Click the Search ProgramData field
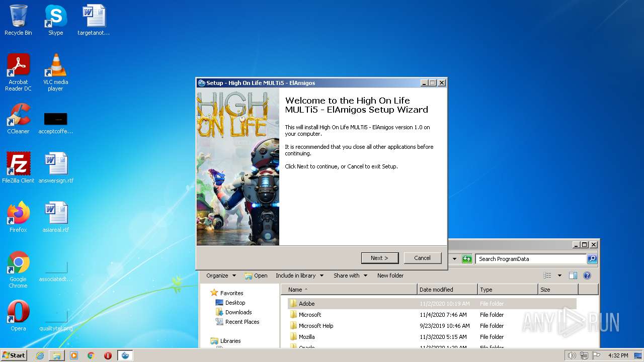Viewport: 644px width, 362px height. (531, 259)
